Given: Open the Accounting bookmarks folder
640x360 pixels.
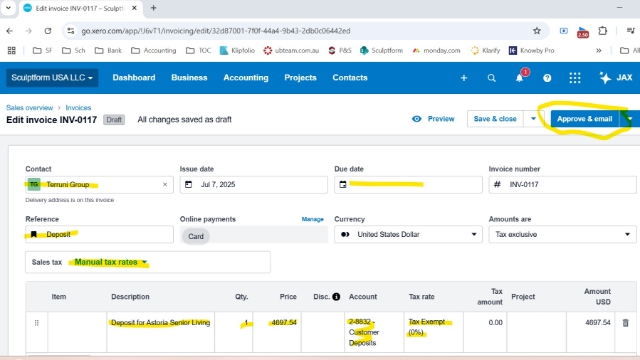Looking at the screenshot, I should [153, 51].
